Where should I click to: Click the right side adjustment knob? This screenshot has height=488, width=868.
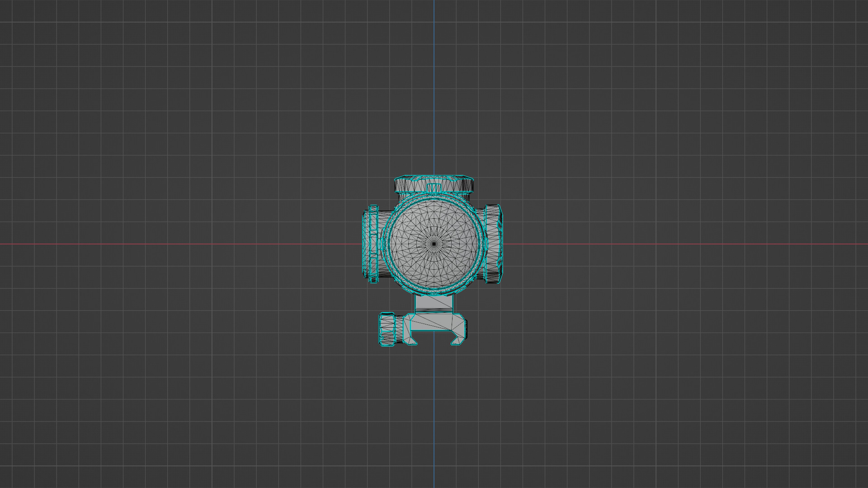pos(493,244)
